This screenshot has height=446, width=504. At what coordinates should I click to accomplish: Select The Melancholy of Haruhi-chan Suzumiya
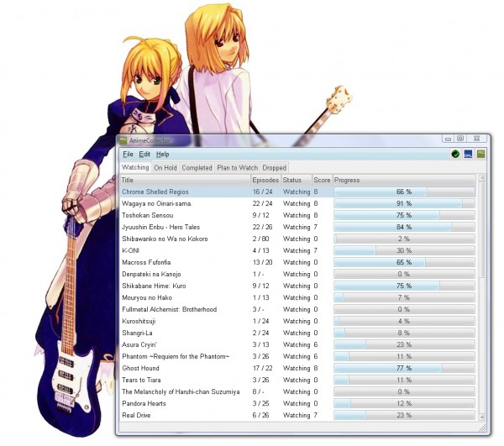point(181,391)
